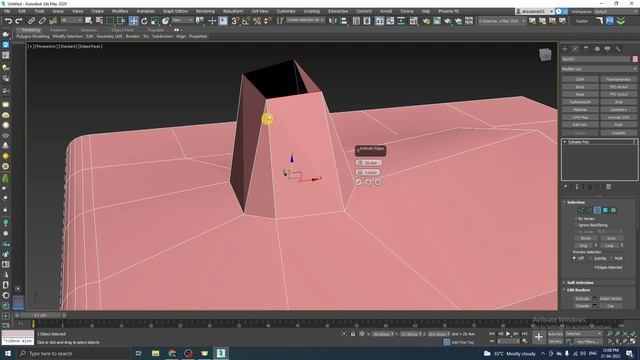
Task: Click the Grow selection button
Action: (611, 238)
